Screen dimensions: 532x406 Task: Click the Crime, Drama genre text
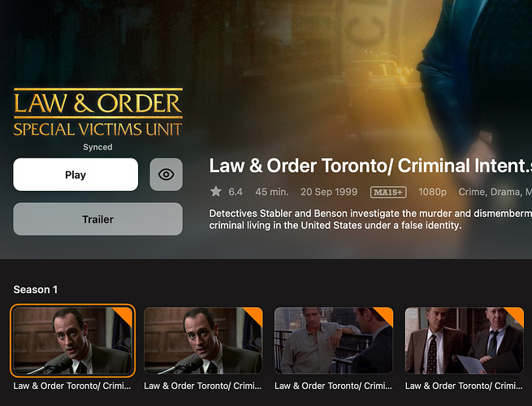(x=490, y=192)
